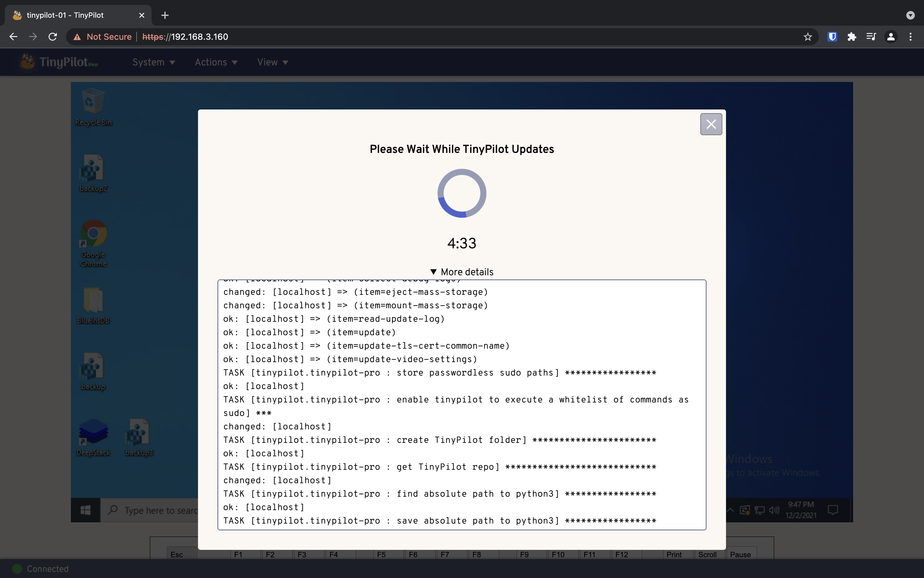Click the task line create TinyPilot folder
Image resolution: width=924 pixels, height=578 pixels.
439,440
